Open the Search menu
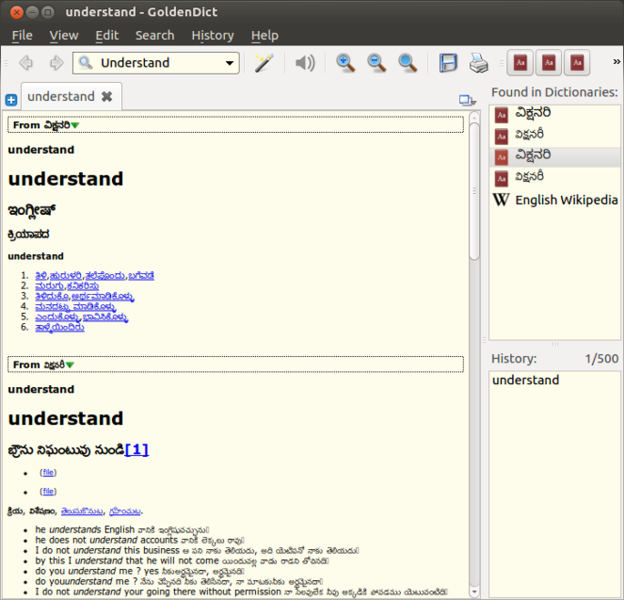 (155, 35)
